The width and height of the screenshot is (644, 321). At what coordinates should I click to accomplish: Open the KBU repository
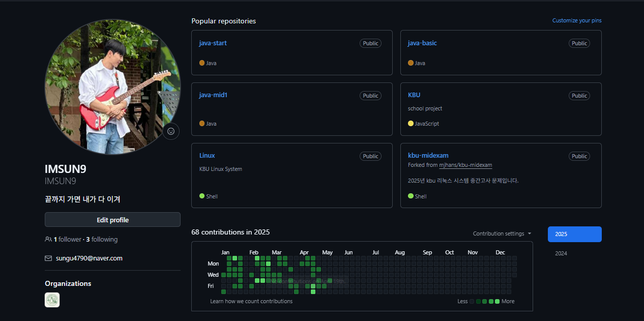tap(414, 95)
